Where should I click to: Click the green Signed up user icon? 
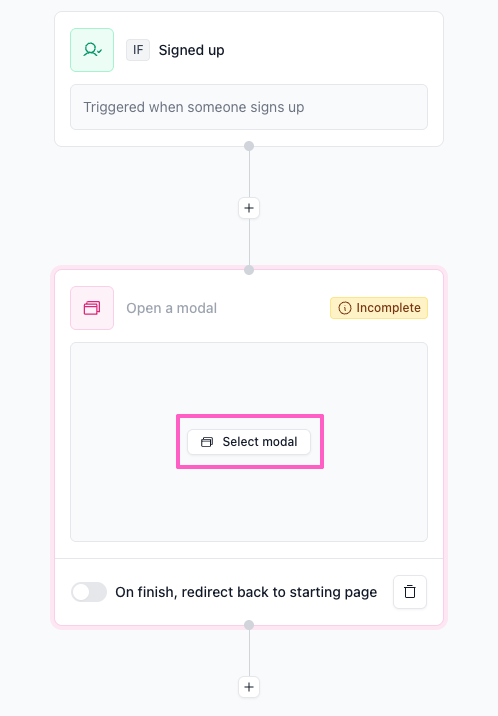tap(92, 50)
